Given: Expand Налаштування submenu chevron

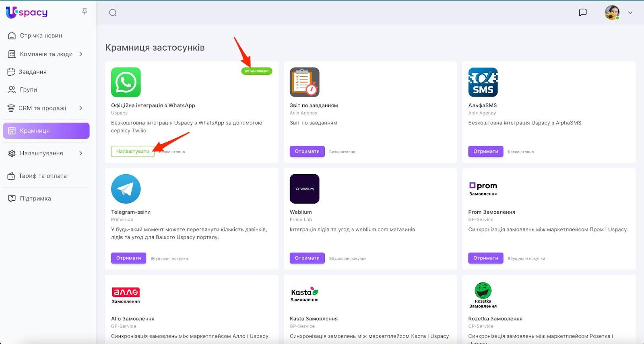Looking at the screenshot, I should pos(81,153).
